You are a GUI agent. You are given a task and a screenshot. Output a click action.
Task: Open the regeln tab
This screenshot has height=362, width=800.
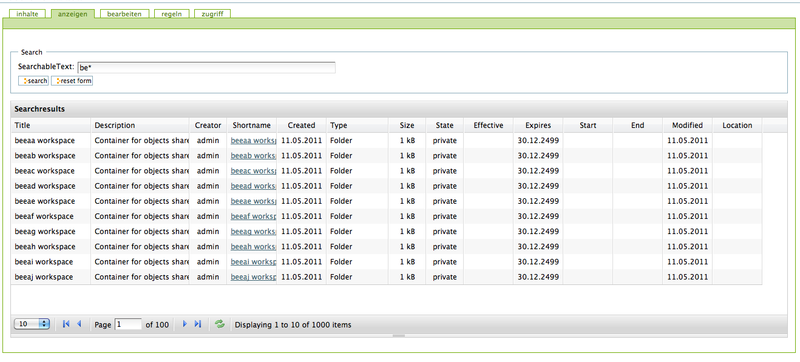(x=172, y=14)
